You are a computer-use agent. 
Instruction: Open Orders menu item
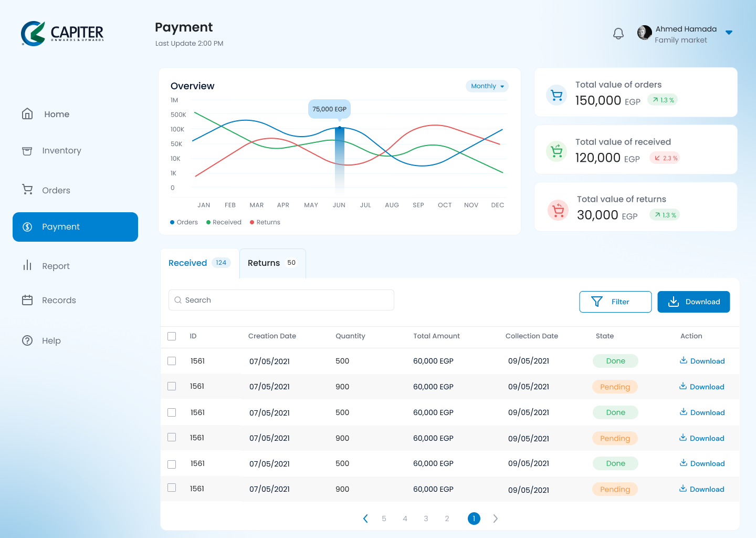[x=56, y=190]
